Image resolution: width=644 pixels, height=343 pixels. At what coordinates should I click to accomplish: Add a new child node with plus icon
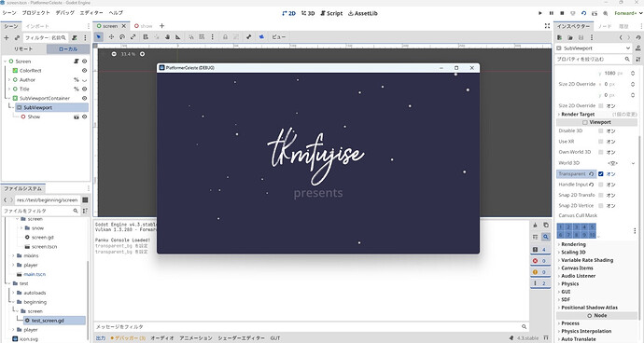7,37
